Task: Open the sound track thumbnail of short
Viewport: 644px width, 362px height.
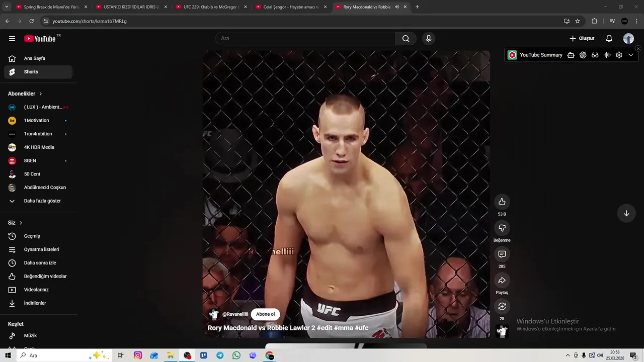Action: (502, 331)
